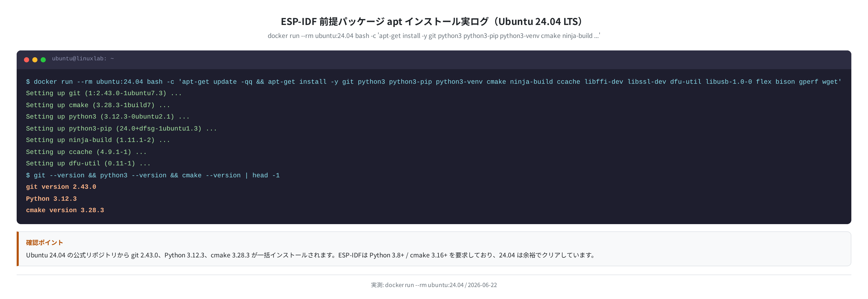Click the docker run apt-get install command line
The height and width of the screenshot is (299, 868).
pos(434,82)
